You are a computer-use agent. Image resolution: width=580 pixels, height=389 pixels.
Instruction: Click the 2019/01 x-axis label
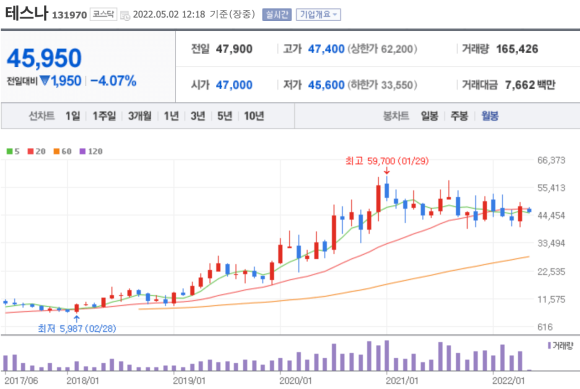click(x=189, y=380)
